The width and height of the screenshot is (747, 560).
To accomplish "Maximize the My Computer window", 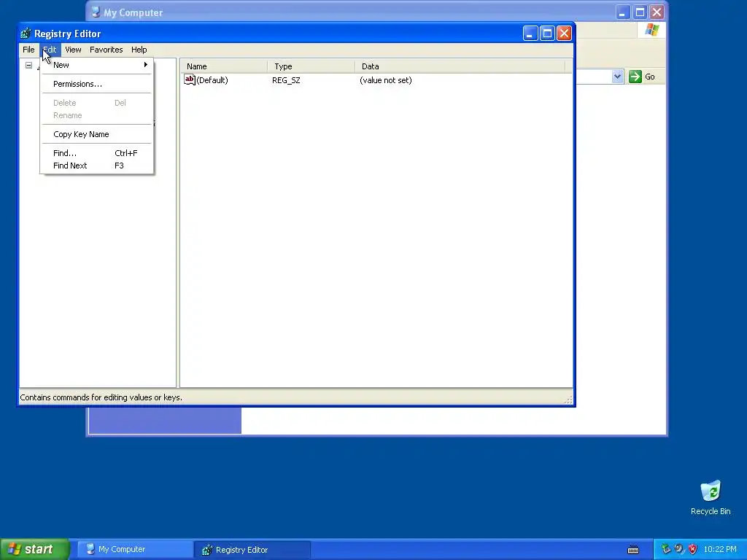I will (x=640, y=12).
